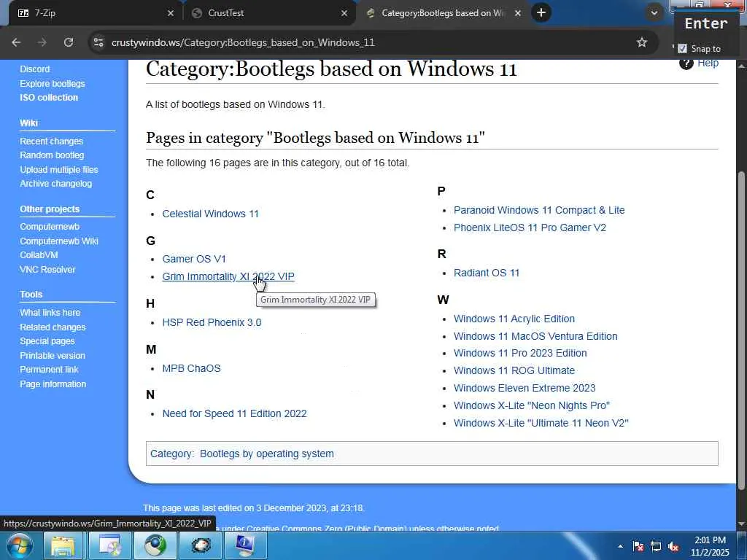Open Phoenix LiteOS 11 Pro Gamer V2
747x560 pixels.
coord(530,227)
